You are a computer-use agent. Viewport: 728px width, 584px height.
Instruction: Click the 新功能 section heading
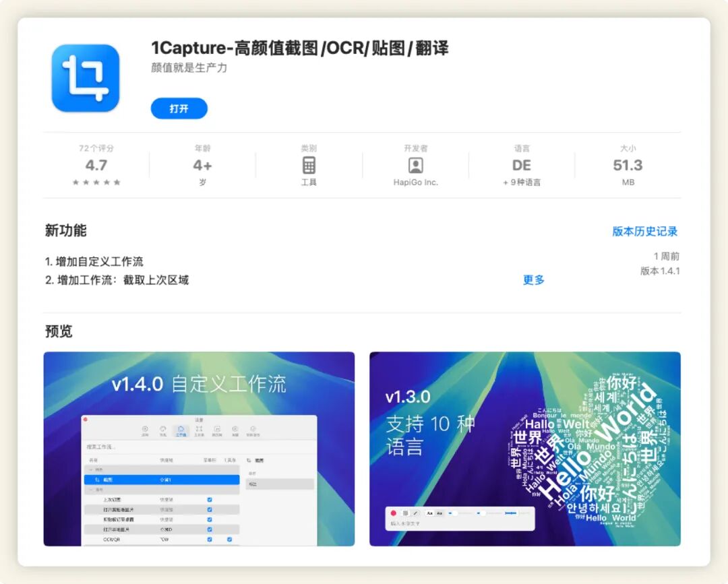pos(65,230)
